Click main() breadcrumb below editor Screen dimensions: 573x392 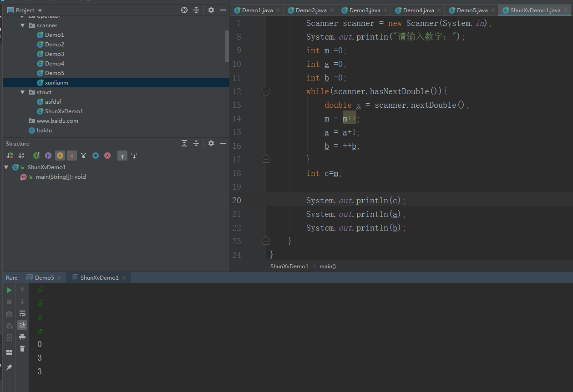tap(328, 266)
